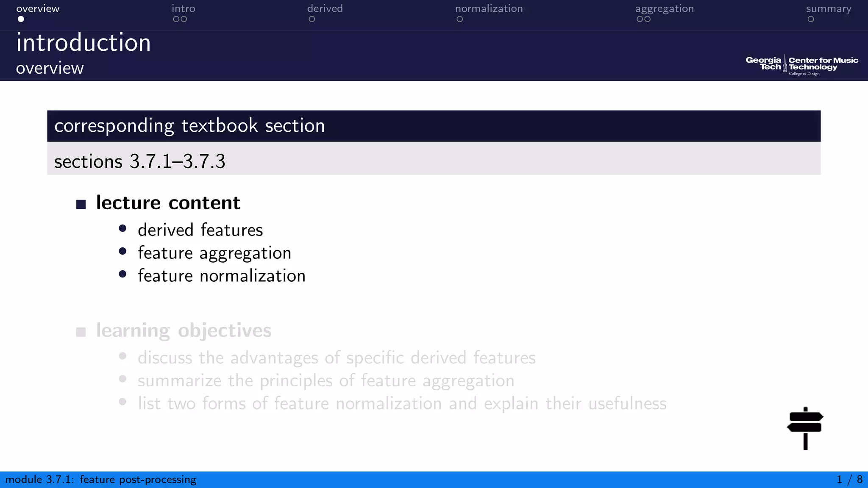Click the signpost icon at bottom right
The width and height of the screenshot is (868, 488).
(x=805, y=428)
